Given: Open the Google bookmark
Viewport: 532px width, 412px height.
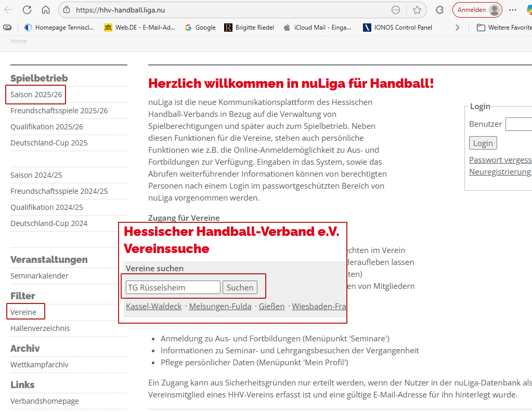Looking at the screenshot, I should 200,28.
